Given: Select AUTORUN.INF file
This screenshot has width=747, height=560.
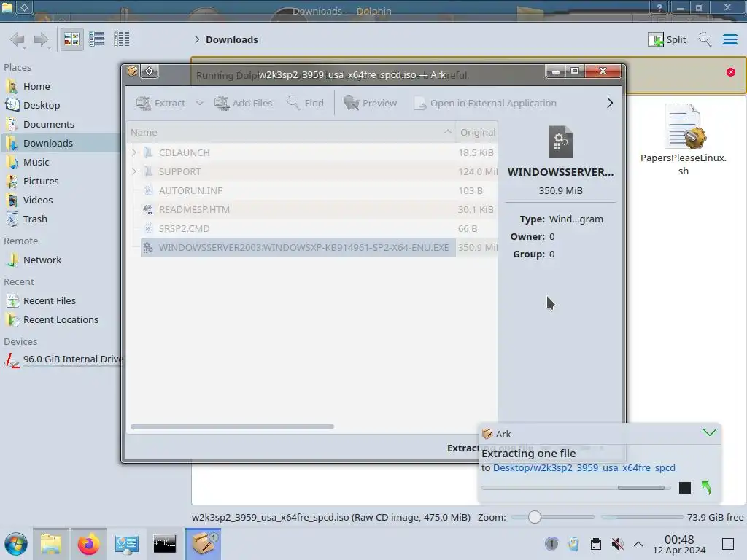Looking at the screenshot, I should coord(312,191).
